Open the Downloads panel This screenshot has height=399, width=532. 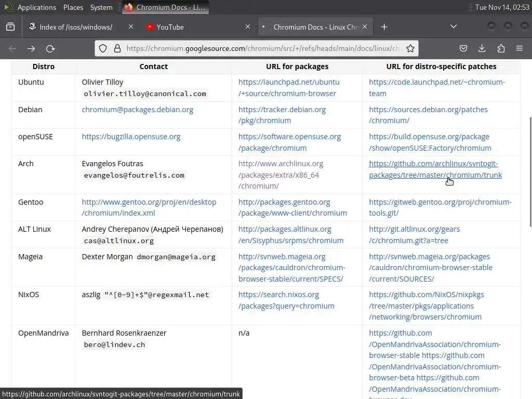[x=482, y=48]
